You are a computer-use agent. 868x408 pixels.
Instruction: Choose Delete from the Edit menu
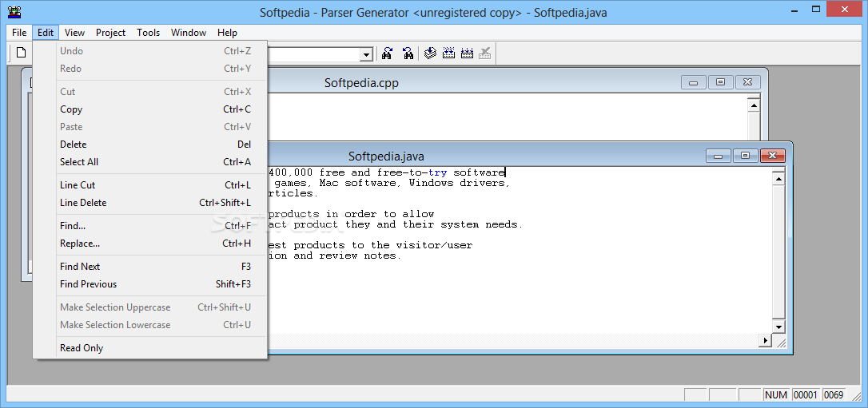(x=150, y=145)
